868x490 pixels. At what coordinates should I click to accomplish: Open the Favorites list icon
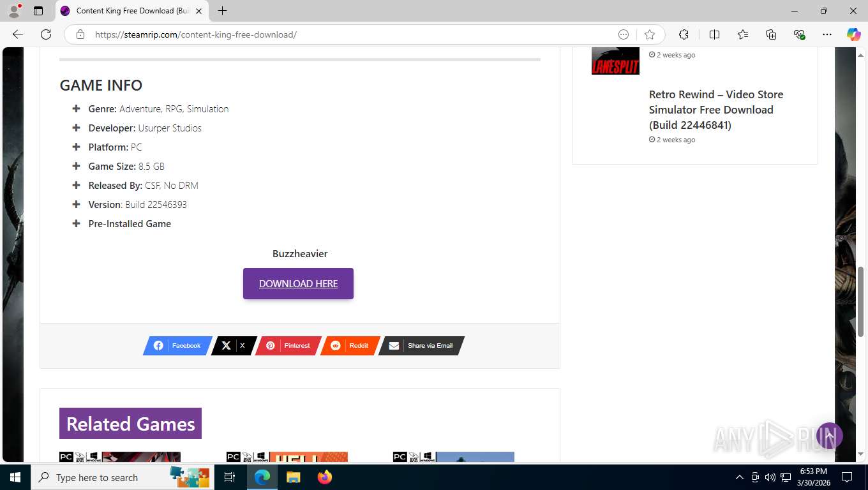743,34
